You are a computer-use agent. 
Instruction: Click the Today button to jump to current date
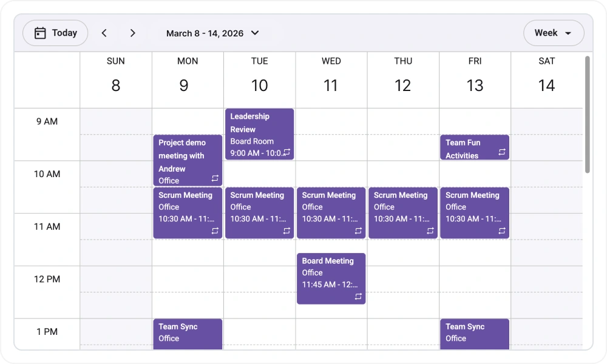click(55, 33)
